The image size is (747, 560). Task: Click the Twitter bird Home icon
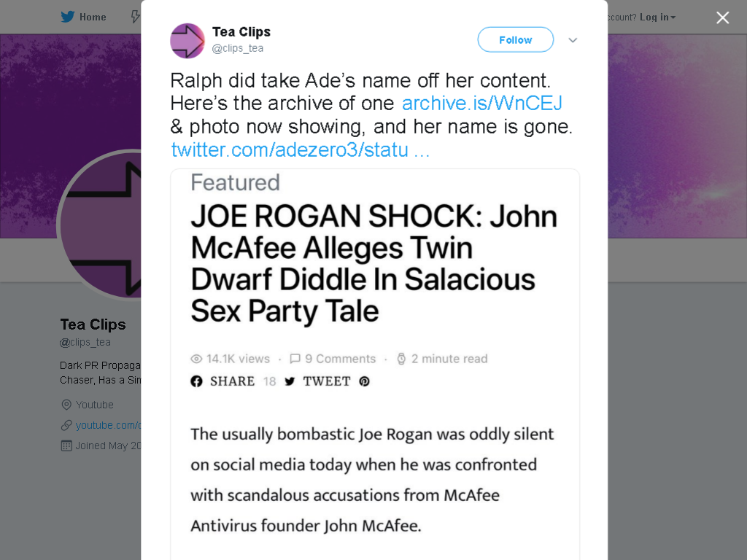tap(68, 17)
